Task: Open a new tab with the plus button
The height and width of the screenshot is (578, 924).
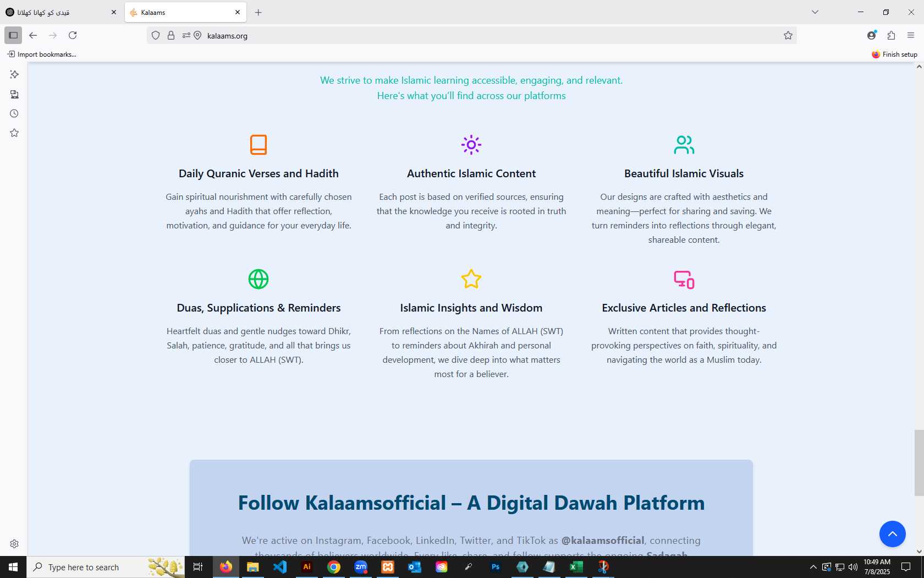Action: click(x=258, y=12)
